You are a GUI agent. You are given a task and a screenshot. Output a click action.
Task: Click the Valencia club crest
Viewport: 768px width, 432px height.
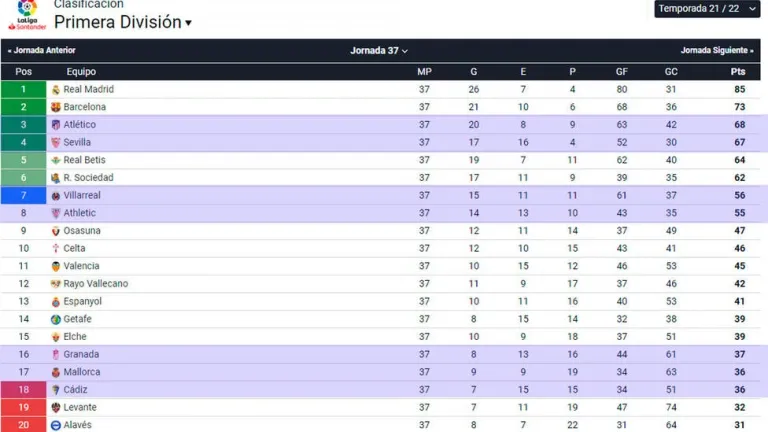[x=56, y=266]
